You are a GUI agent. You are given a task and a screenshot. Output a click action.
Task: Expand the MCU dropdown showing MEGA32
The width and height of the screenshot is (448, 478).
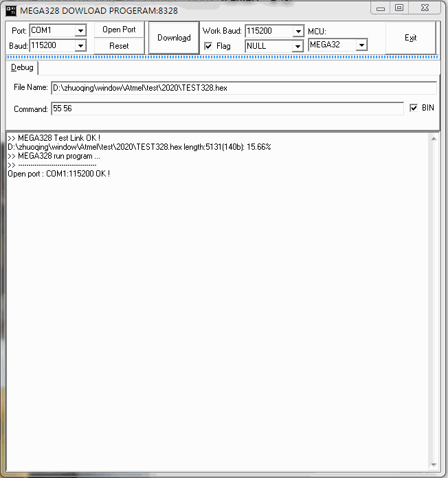[x=361, y=45]
